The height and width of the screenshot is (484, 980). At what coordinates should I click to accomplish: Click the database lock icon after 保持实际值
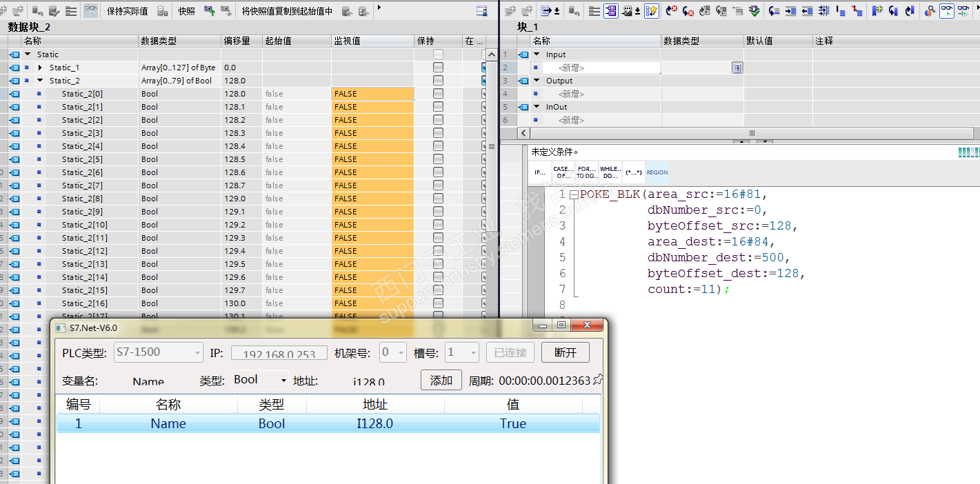(x=163, y=10)
